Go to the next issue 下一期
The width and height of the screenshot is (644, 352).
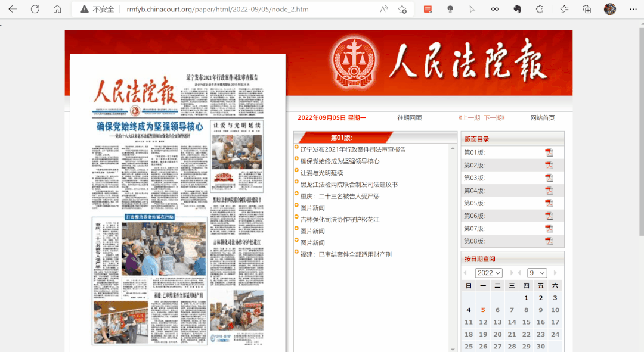click(x=494, y=118)
